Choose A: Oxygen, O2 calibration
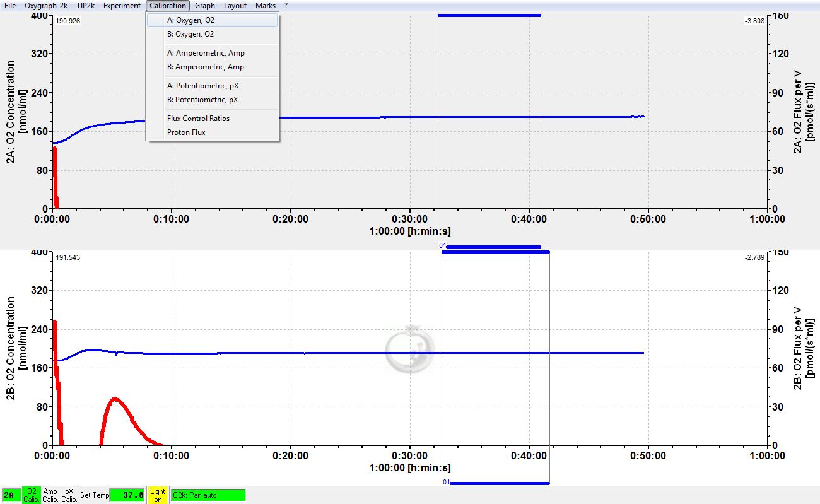 coord(213,20)
